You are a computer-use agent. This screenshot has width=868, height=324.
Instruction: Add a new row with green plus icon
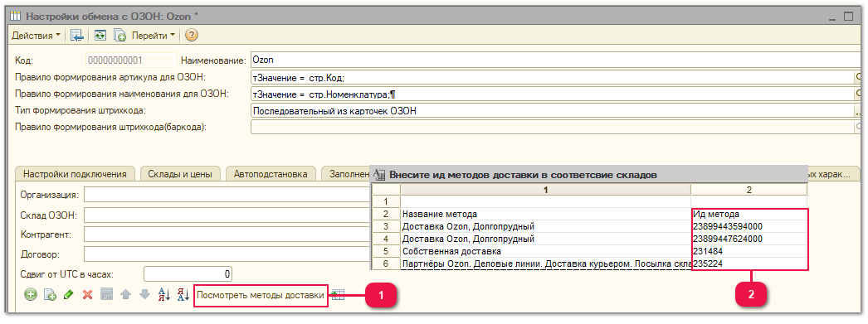(31, 295)
